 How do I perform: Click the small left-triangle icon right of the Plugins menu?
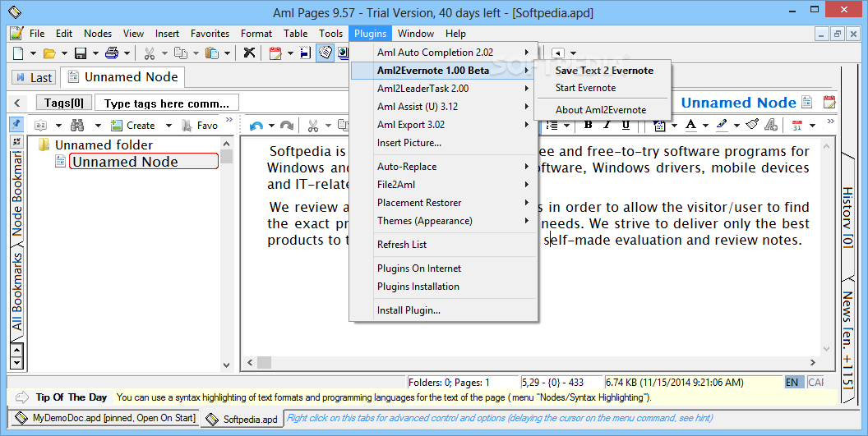coord(558,53)
